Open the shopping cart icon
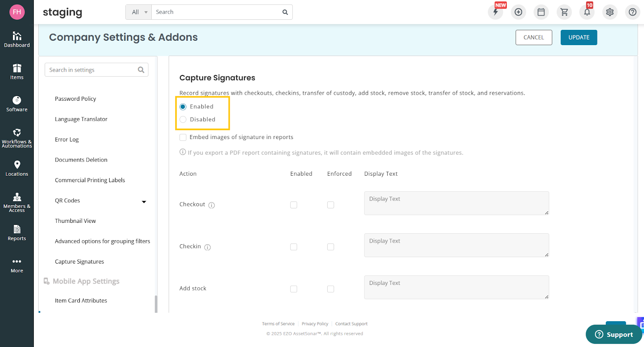 (564, 12)
